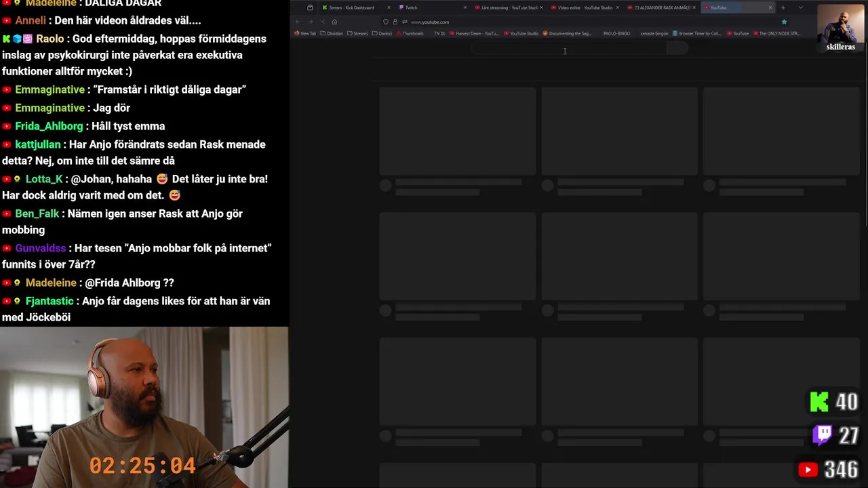Image resolution: width=868 pixels, height=488 pixels.
Task: Click the chat username Ben_Falk
Action: 37,213
